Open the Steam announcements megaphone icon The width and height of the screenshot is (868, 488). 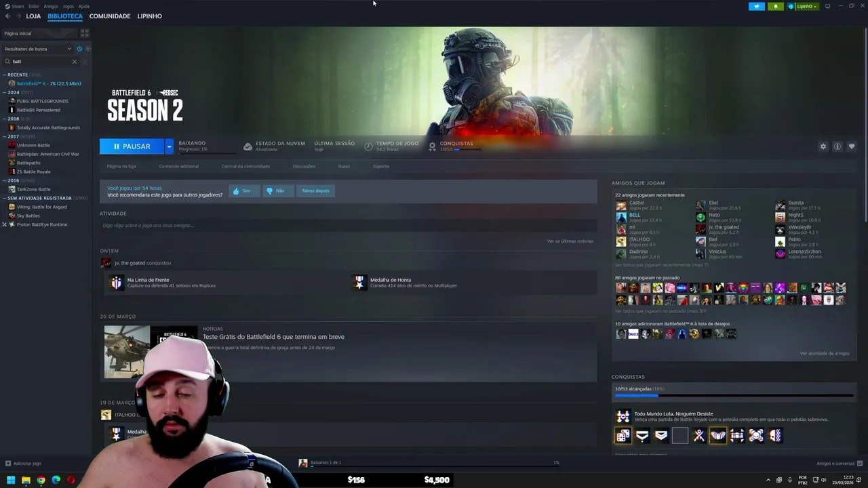756,6
